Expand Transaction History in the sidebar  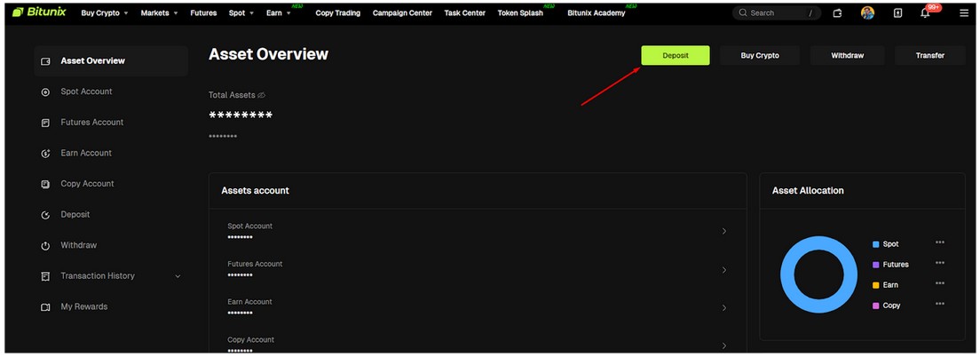177,276
